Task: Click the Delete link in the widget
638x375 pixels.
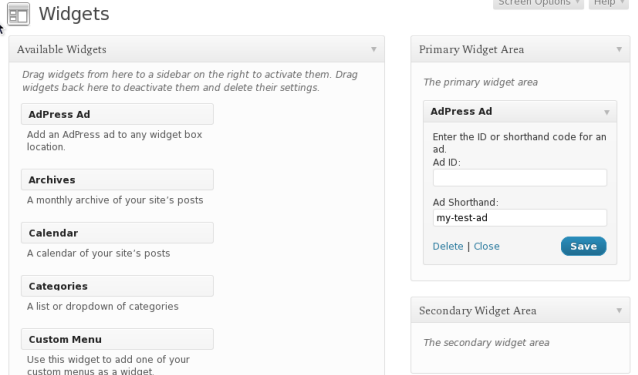Action: coord(448,246)
